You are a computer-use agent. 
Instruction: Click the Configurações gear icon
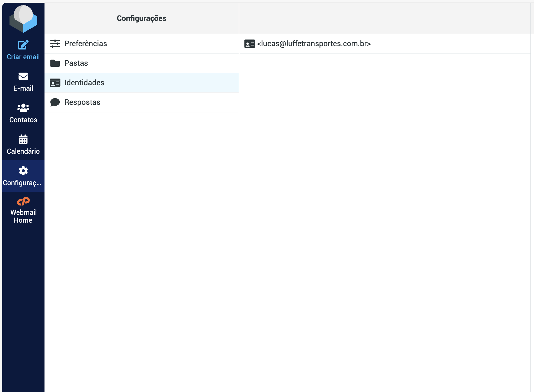pyautogui.click(x=23, y=171)
